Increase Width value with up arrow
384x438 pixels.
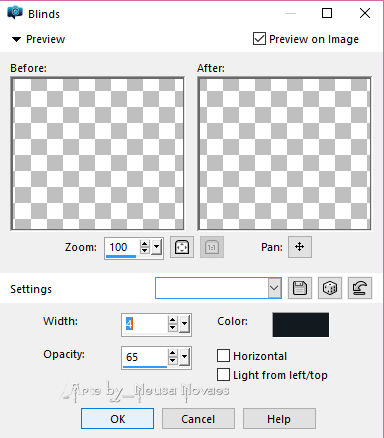(x=172, y=320)
